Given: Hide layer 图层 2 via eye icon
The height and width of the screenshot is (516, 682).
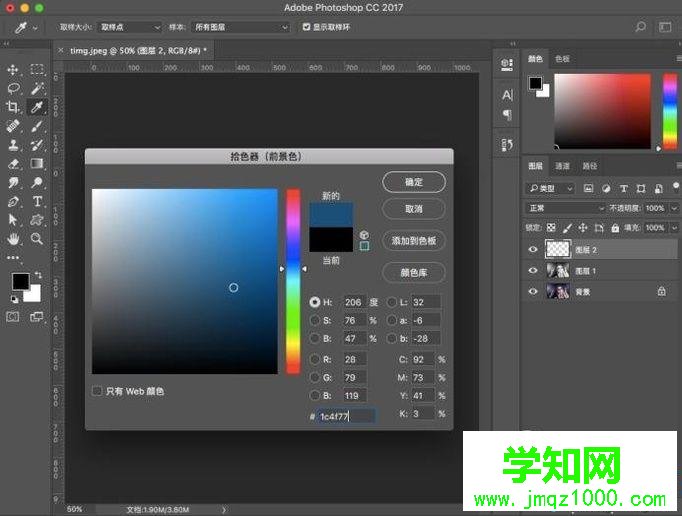Looking at the screenshot, I should pyautogui.click(x=533, y=249).
